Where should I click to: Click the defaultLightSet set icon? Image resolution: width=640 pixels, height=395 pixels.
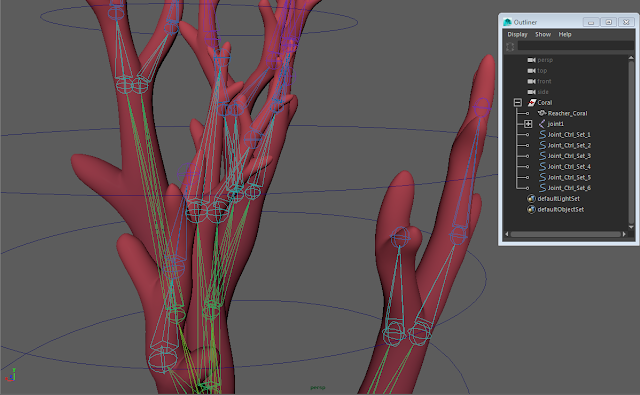point(531,199)
